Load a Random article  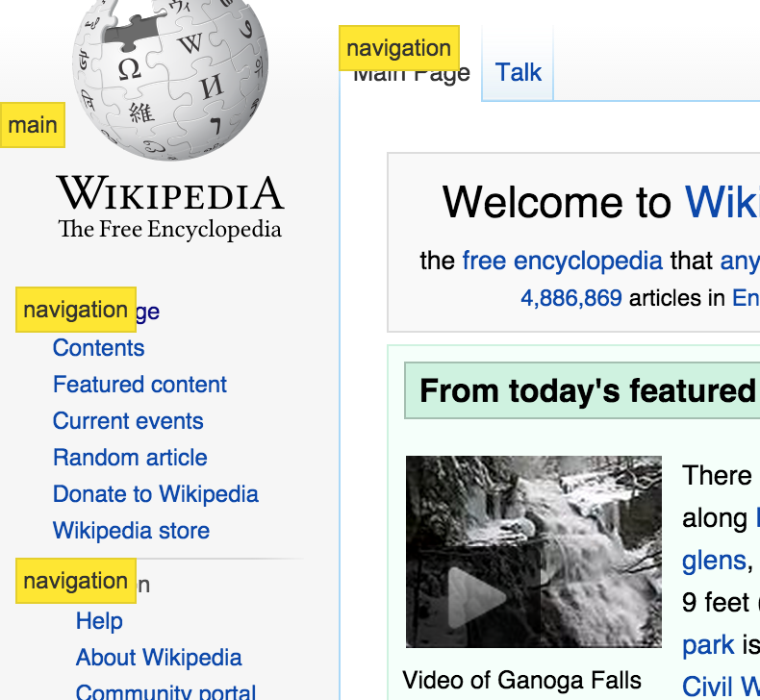(130, 458)
